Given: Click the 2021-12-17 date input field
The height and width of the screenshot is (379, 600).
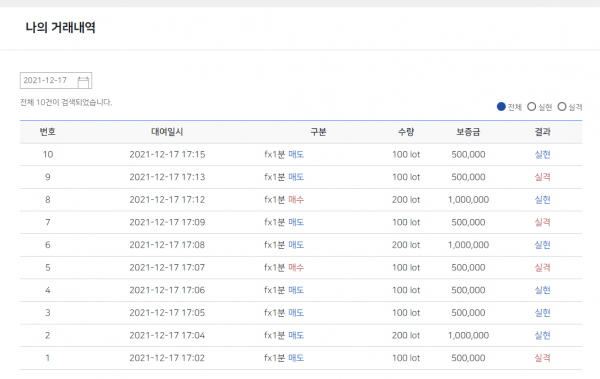Looking at the screenshot, I should [x=56, y=80].
